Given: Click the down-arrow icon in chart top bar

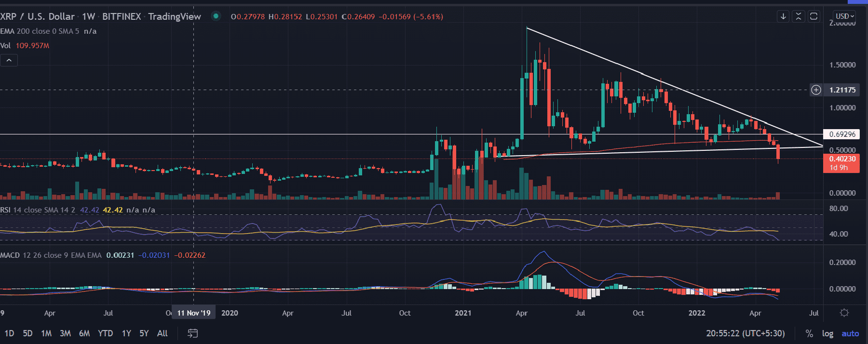Looking at the screenshot, I should tap(783, 16).
